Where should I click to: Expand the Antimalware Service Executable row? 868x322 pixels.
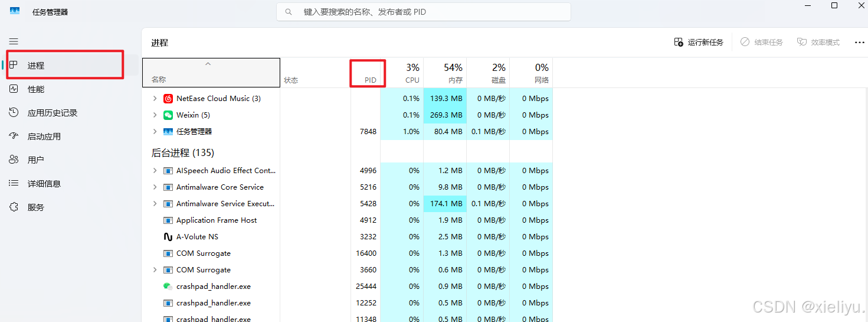coord(155,204)
